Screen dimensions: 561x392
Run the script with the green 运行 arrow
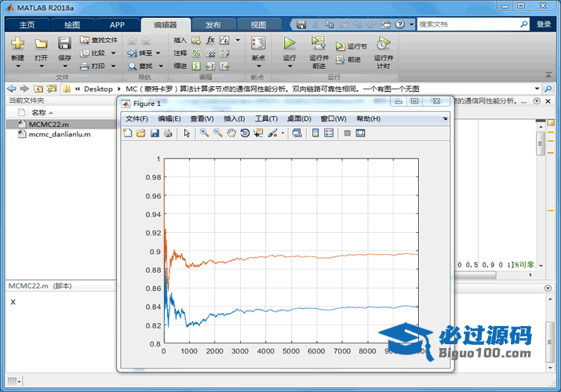[289, 43]
